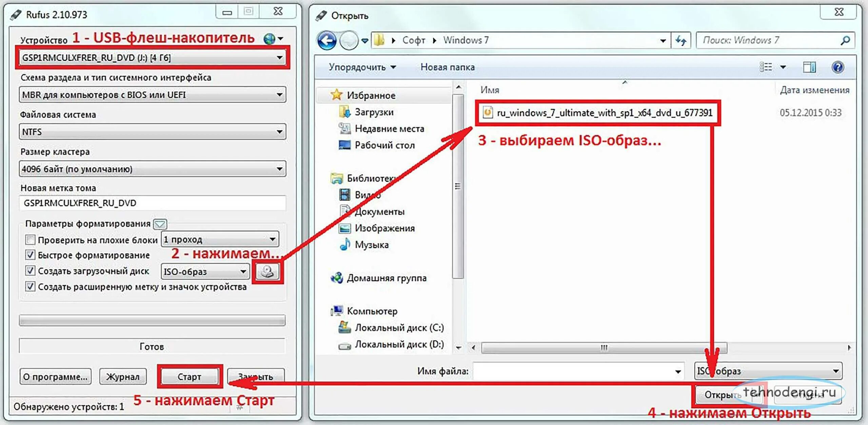This screenshot has width=868, height=425.
Task: Open Рабочий стол in the navigation pane
Action: tap(384, 145)
